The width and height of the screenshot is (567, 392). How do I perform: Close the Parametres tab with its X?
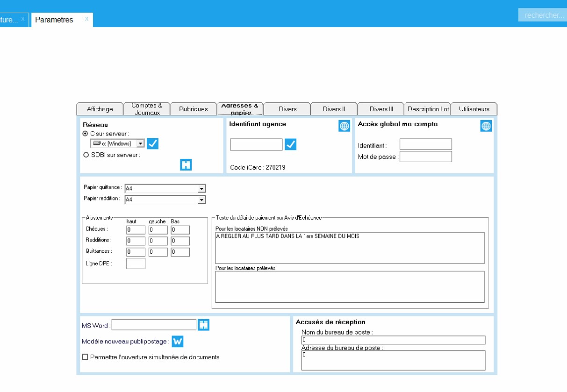[86, 19]
